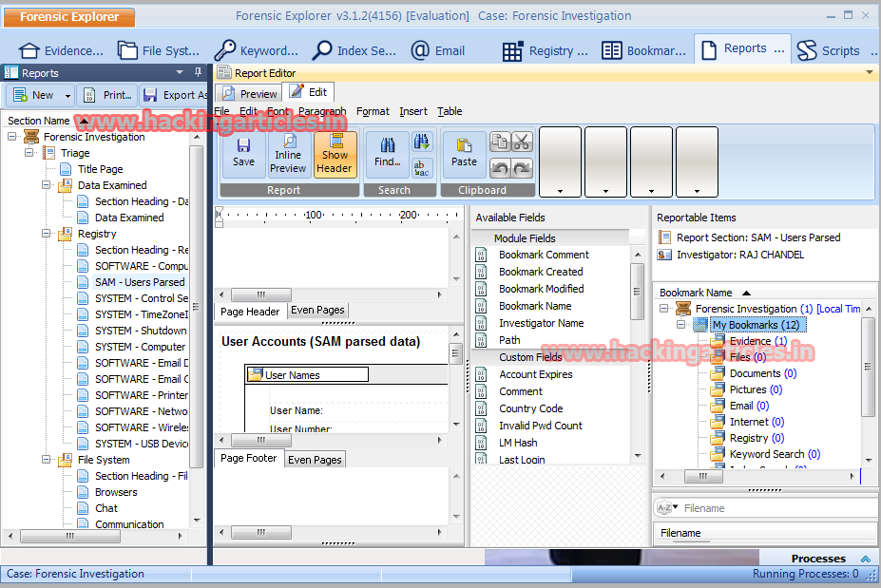Collapse My Bookmarks node

coord(681,325)
